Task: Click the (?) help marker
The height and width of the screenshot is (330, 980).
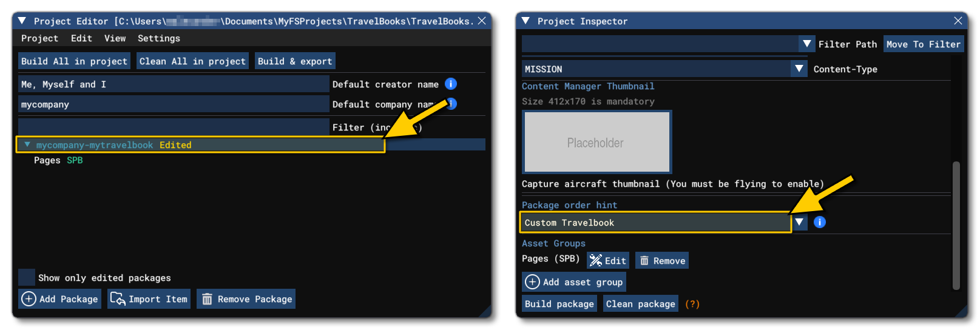Action: (692, 304)
